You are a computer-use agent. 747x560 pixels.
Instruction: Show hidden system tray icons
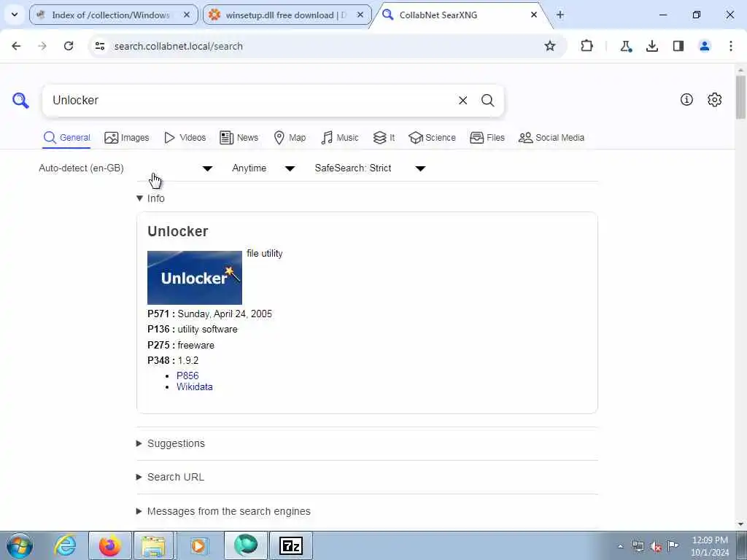[620, 547]
